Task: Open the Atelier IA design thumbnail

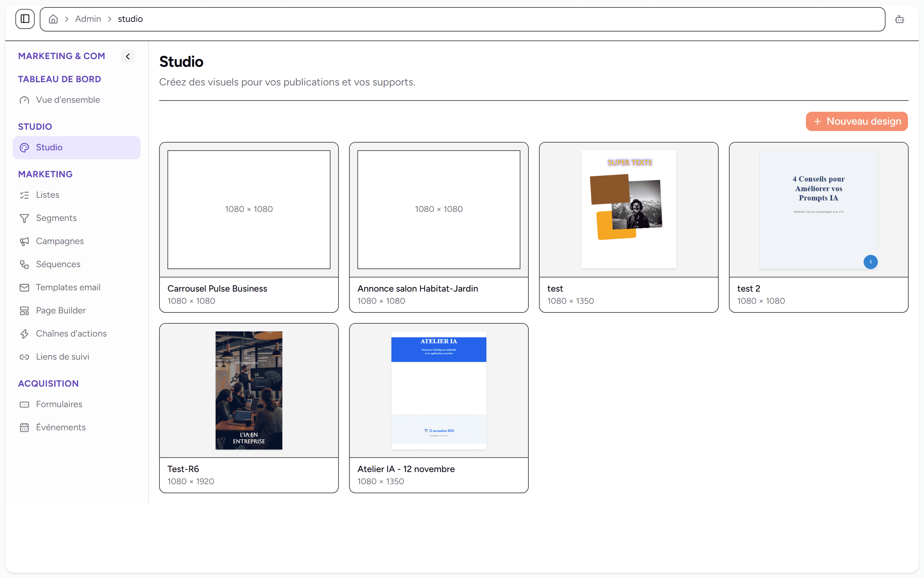Action: click(x=439, y=390)
